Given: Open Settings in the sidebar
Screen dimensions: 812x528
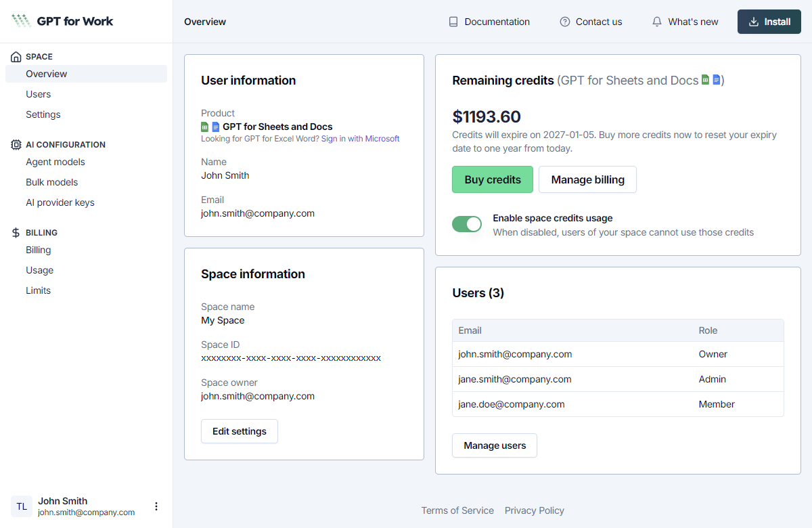Looking at the screenshot, I should click(86, 114).
